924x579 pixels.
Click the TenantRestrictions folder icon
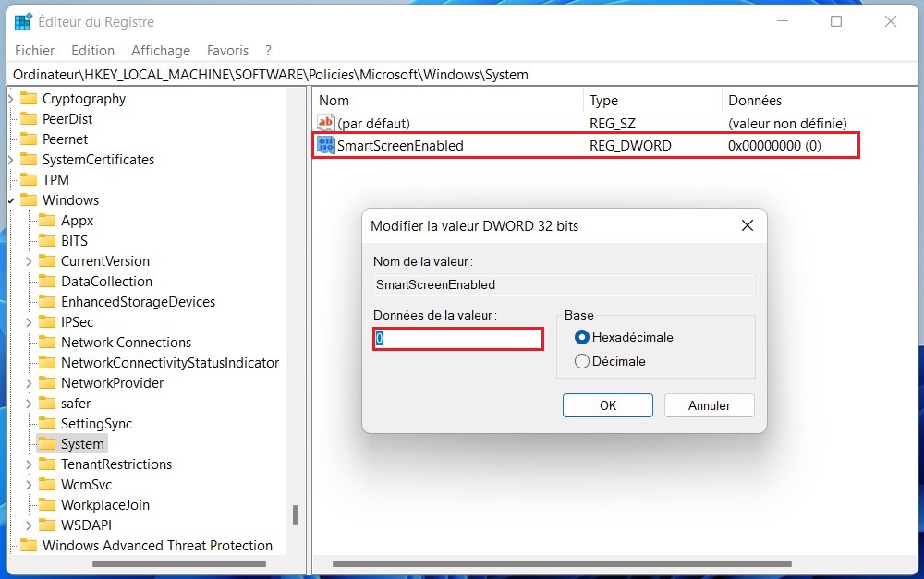pyautogui.click(x=47, y=464)
